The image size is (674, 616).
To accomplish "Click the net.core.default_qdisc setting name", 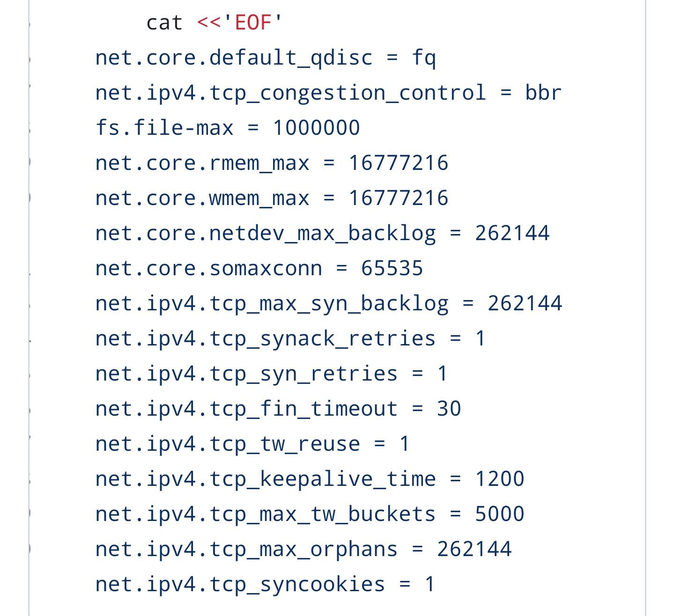I will click(234, 58).
